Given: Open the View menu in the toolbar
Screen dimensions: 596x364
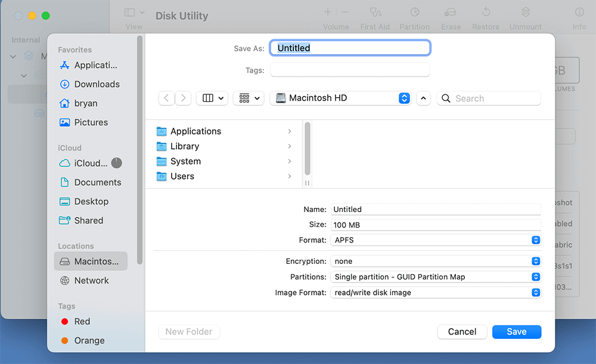Looking at the screenshot, I should (x=134, y=13).
